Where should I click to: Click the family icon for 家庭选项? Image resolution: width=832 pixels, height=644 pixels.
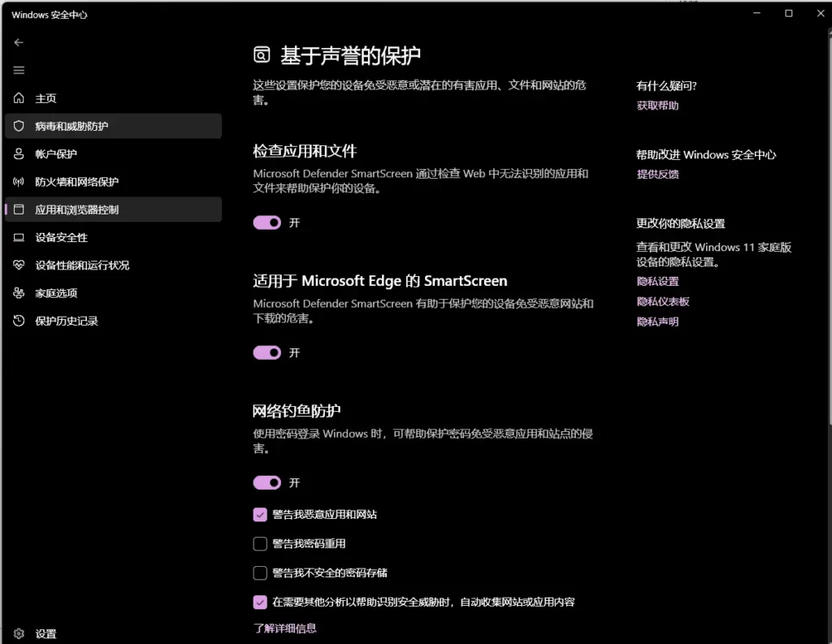(19, 293)
